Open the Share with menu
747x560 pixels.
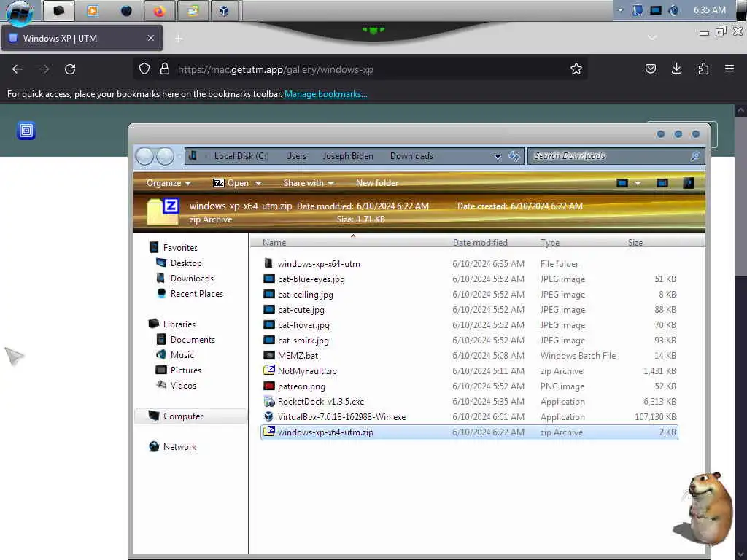click(x=309, y=183)
